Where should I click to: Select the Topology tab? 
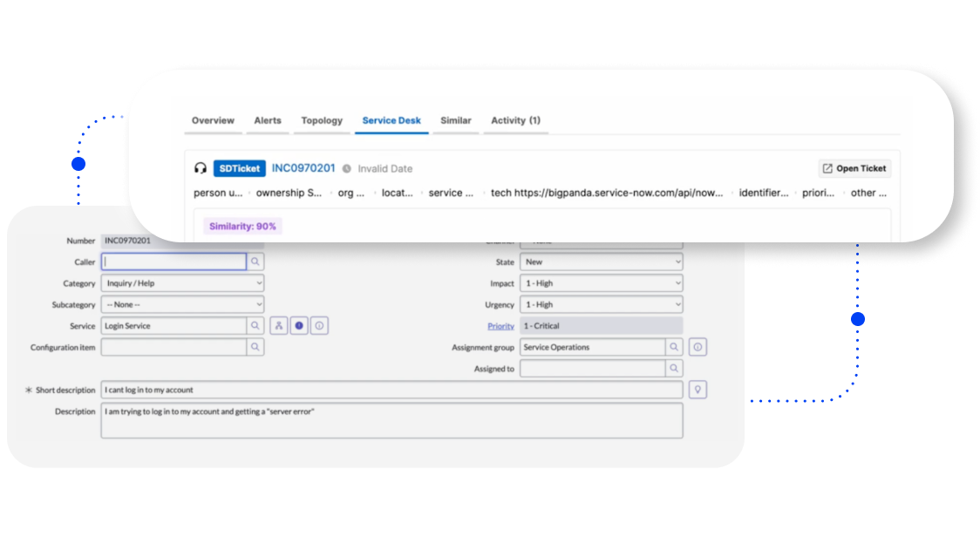[322, 120]
